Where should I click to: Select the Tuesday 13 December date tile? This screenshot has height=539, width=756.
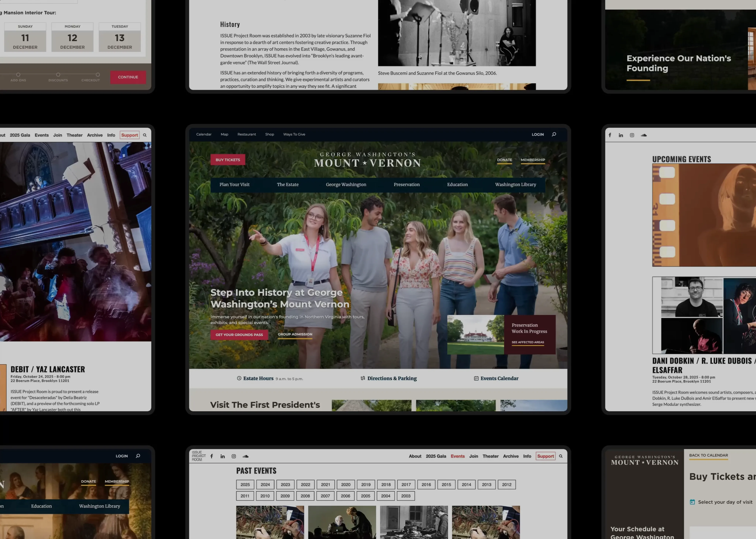click(120, 37)
